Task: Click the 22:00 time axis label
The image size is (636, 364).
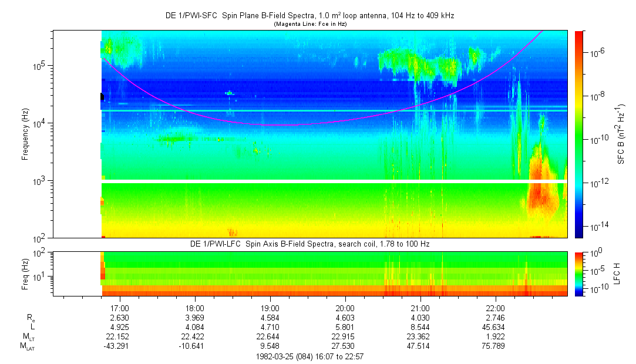Action: coord(495,308)
